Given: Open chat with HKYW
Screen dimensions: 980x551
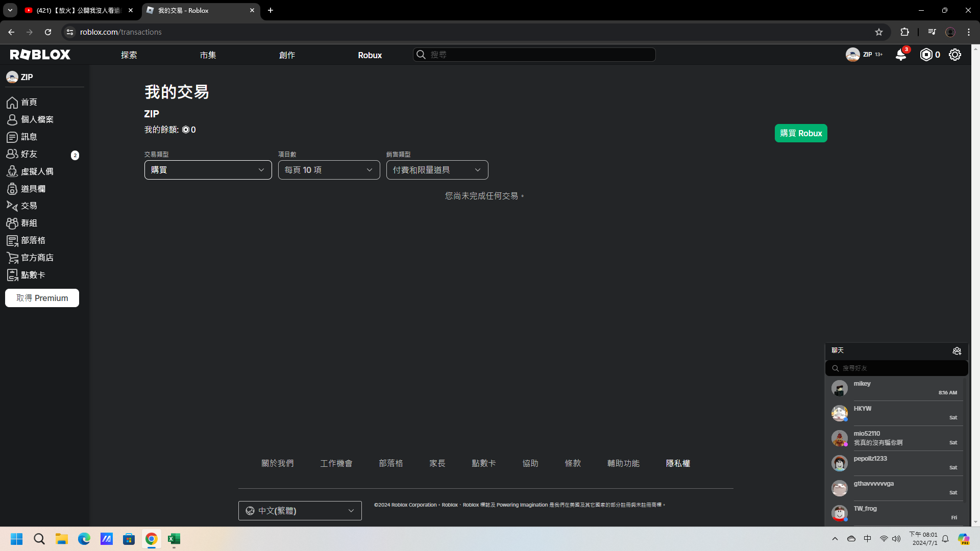Looking at the screenshot, I should point(897,413).
